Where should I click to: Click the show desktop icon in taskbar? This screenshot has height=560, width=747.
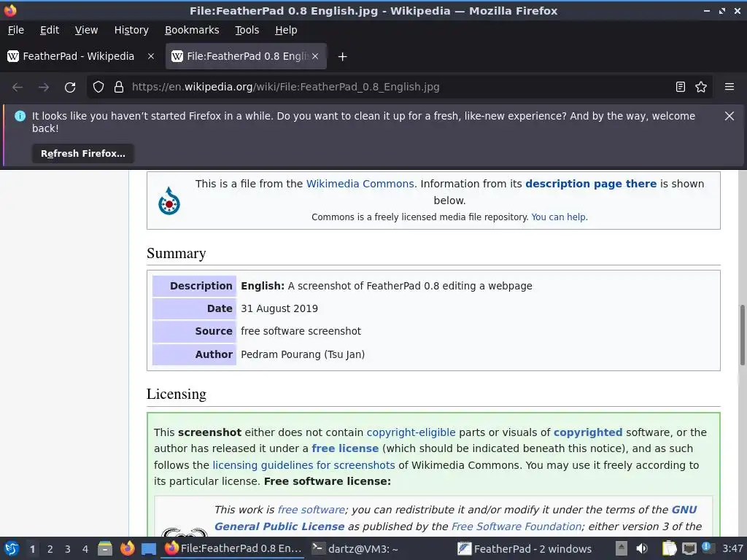149,549
